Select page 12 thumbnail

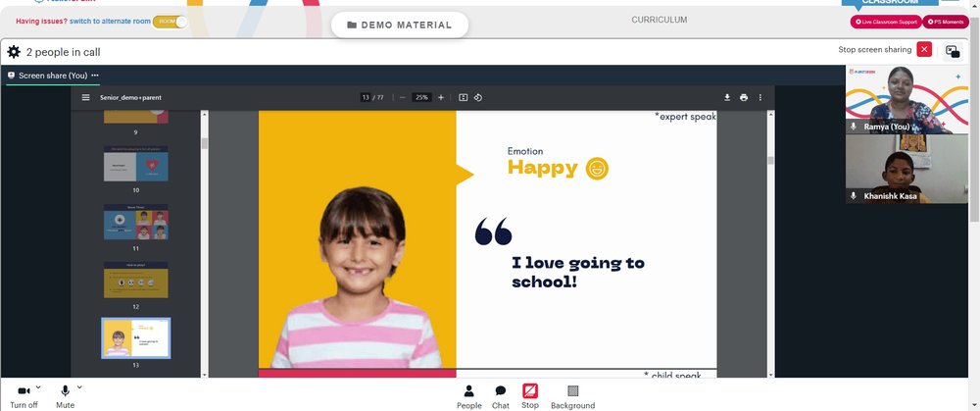tap(135, 280)
